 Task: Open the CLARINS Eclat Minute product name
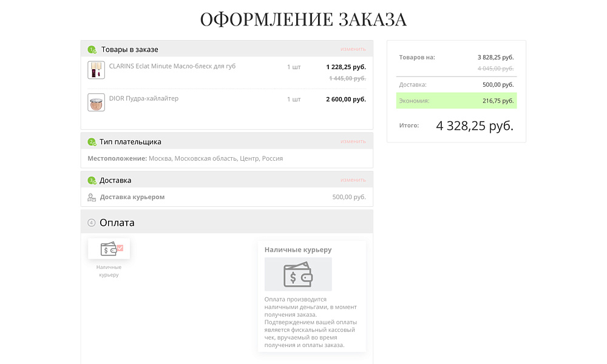coord(172,66)
